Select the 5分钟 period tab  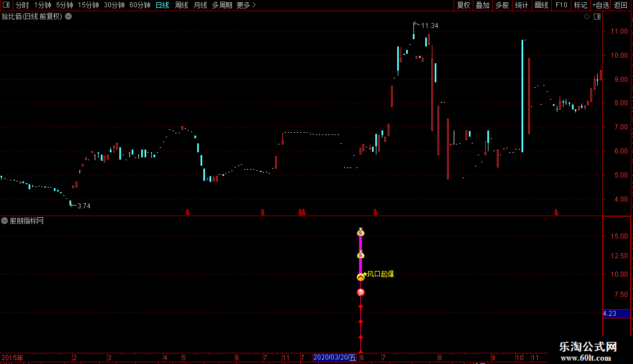[x=64, y=5]
